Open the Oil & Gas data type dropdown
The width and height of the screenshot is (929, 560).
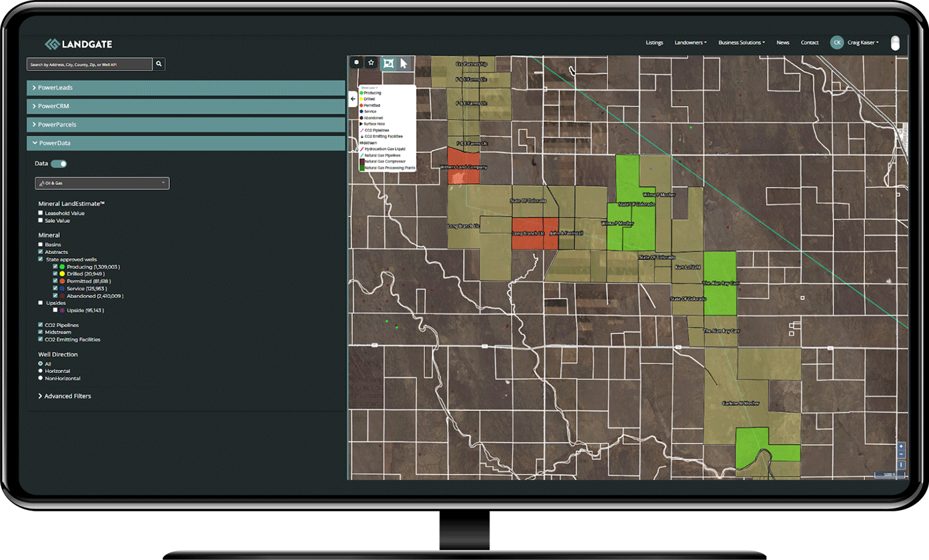point(102,183)
